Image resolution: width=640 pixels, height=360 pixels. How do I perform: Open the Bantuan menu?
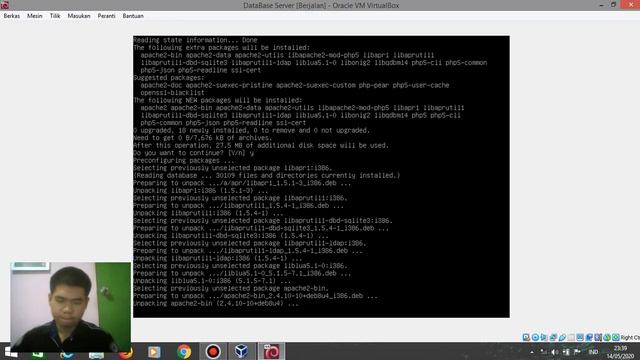click(x=133, y=16)
